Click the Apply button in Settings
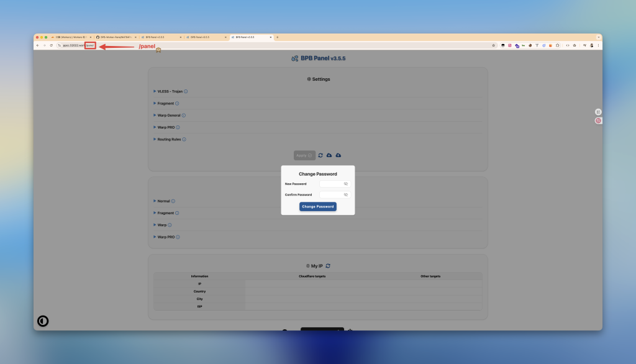The width and height of the screenshot is (636, 364). coord(304,155)
